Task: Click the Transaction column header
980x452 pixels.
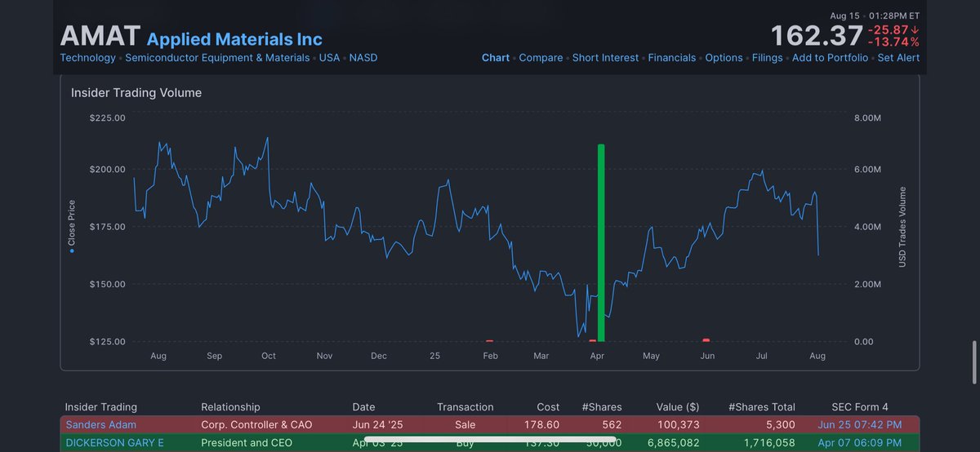Action: 465,407
